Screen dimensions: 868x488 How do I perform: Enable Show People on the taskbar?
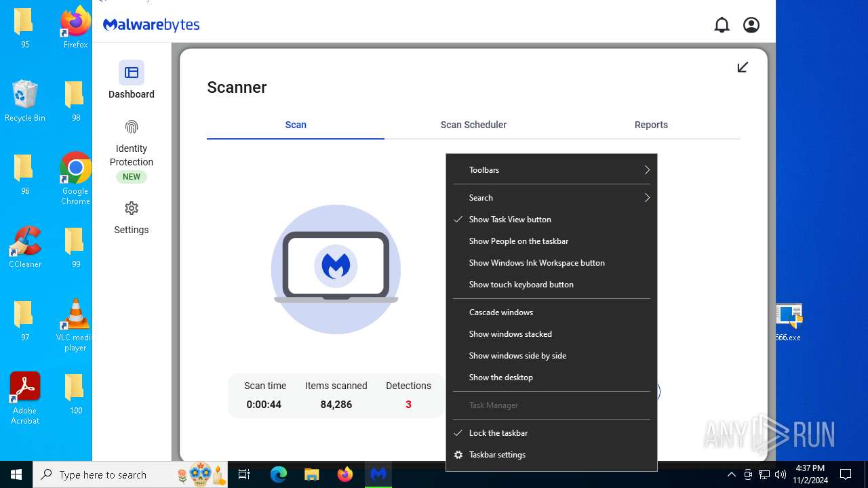click(551, 241)
